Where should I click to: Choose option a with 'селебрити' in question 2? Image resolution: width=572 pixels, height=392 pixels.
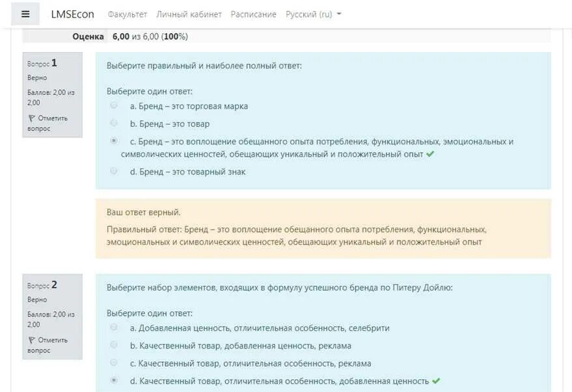pos(114,328)
